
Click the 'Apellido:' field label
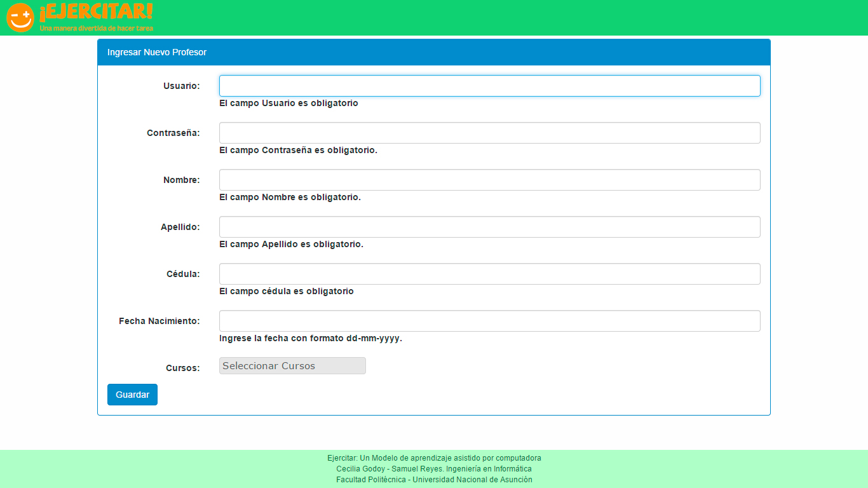click(180, 227)
